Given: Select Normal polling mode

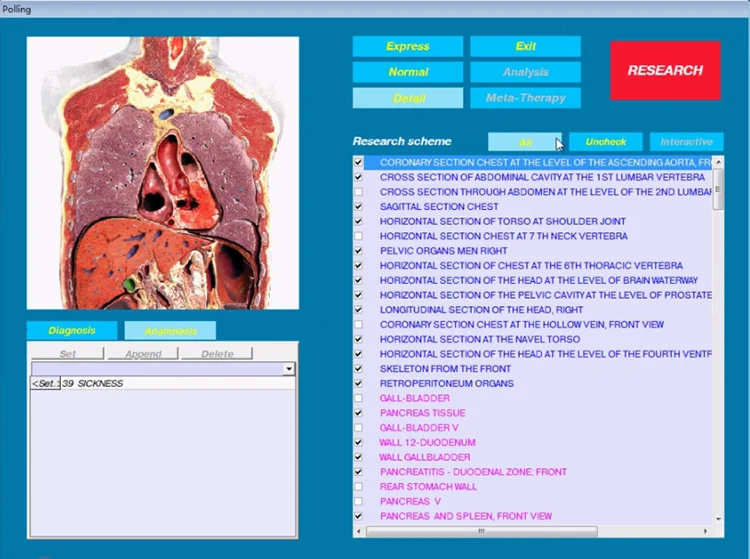Looking at the screenshot, I should (x=408, y=72).
